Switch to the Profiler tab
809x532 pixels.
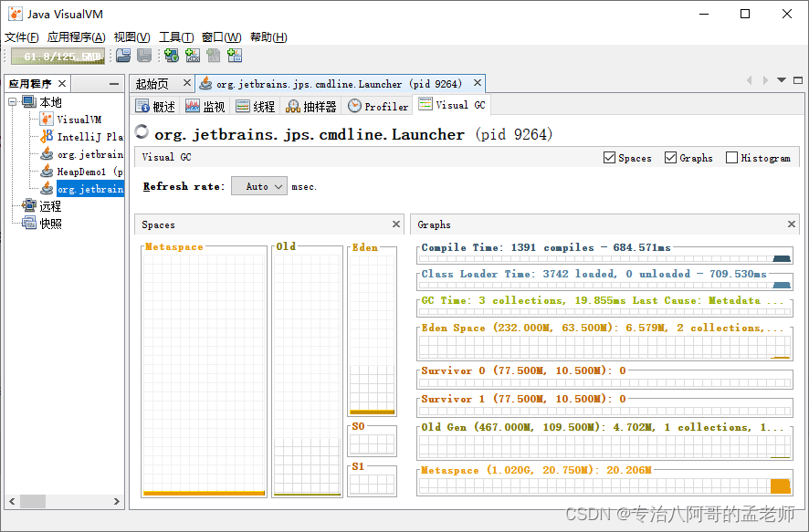tap(378, 106)
